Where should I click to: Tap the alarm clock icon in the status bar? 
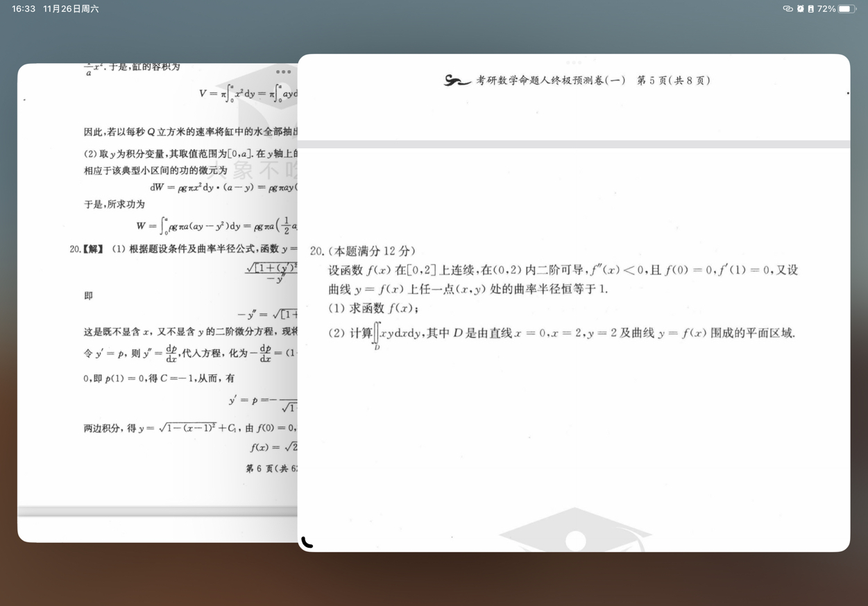click(800, 9)
